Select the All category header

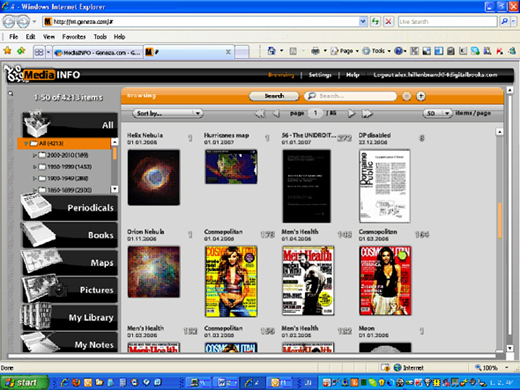coord(70,125)
